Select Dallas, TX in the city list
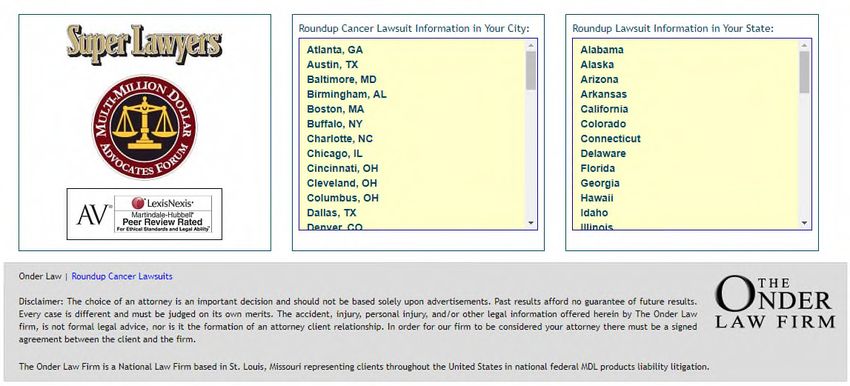The image size is (850, 386). 331,213
